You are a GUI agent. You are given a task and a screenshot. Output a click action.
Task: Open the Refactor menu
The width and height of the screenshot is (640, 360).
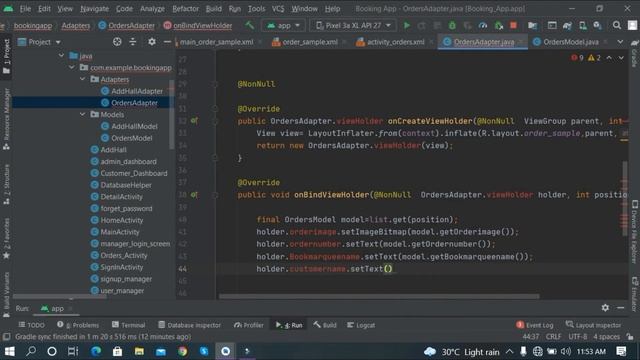185,9
